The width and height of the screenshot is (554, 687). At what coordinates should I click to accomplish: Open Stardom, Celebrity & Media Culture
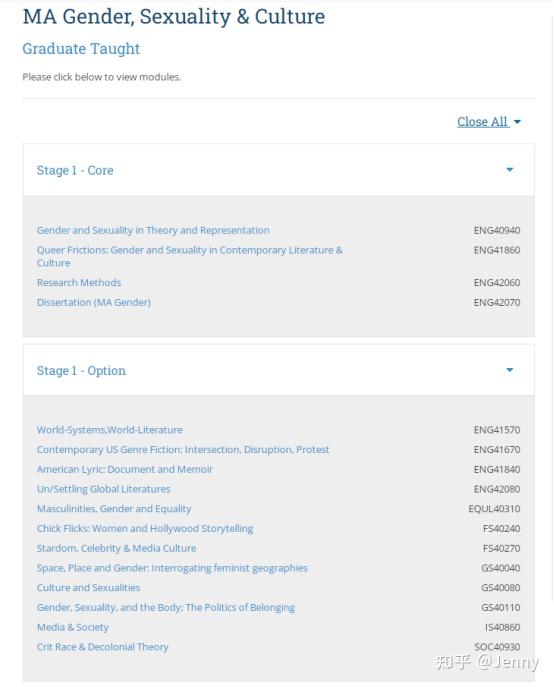[117, 548]
